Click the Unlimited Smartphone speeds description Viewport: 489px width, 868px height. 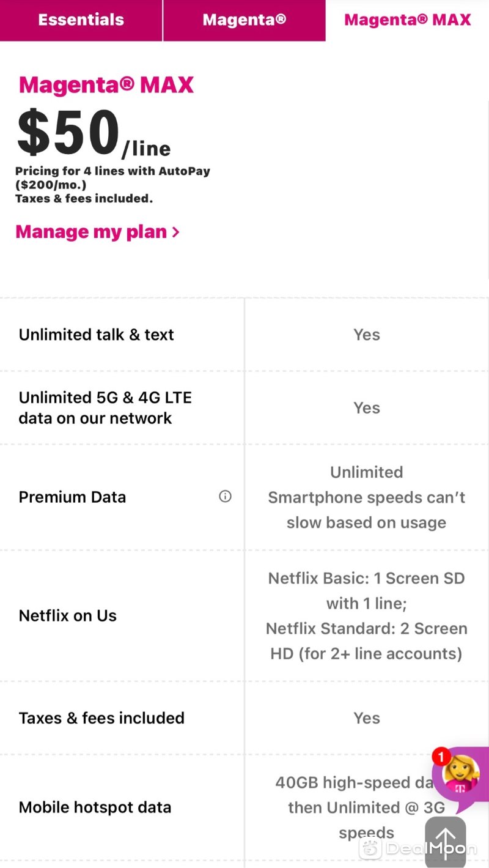pos(367,497)
